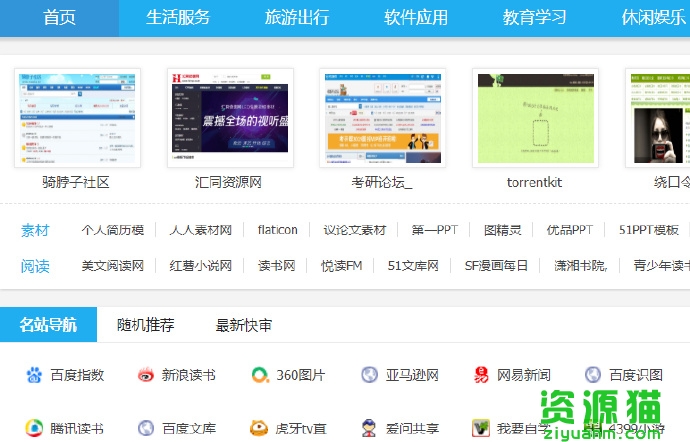The height and width of the screenshot is (442, 690).
Task: Open the 网易新闻 site link
Action: click(x=524, y=375)
